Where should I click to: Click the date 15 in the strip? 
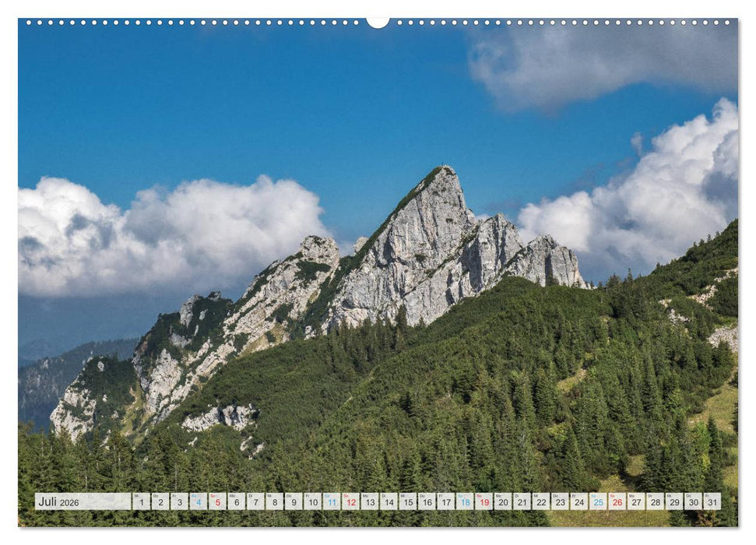[408, 501]
